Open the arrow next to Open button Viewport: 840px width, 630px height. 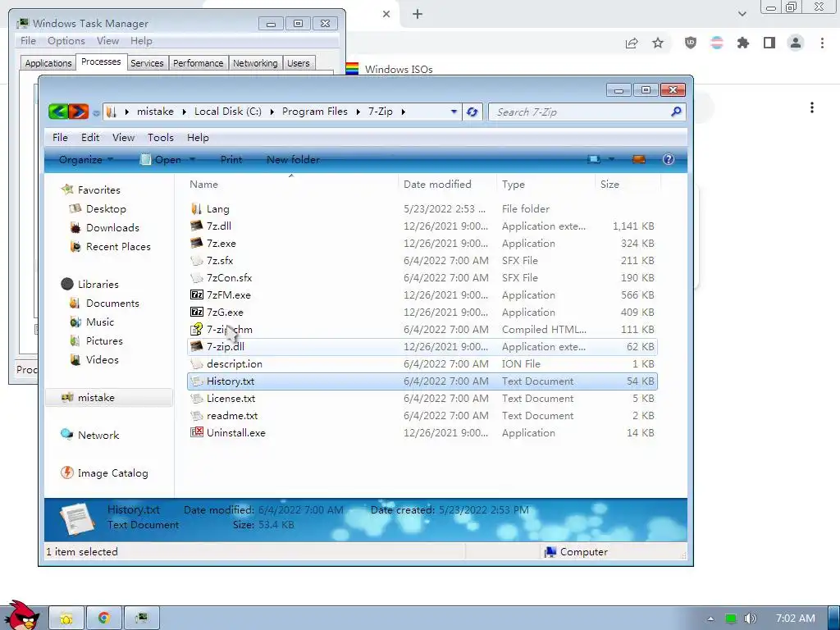pyautogui.click(x=192, y=160)
